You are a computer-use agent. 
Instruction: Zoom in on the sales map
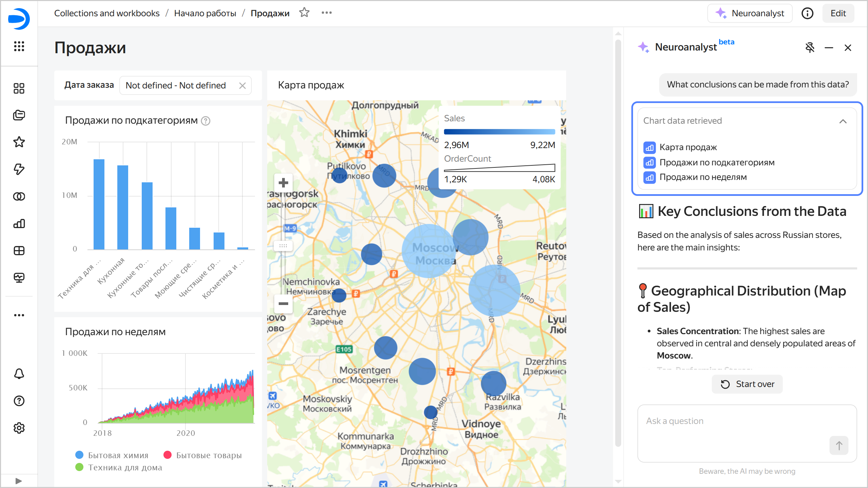pyautogui.click(x=283, y=183)
